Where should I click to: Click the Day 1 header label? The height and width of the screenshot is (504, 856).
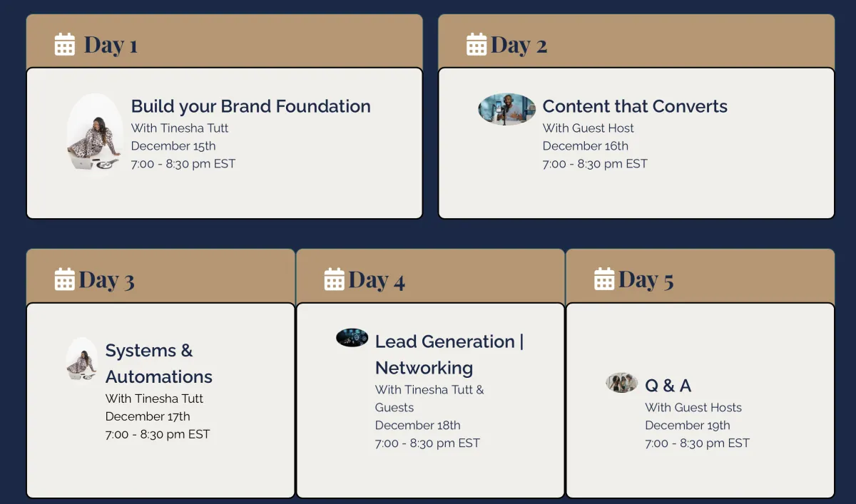(x=111, y=45)
